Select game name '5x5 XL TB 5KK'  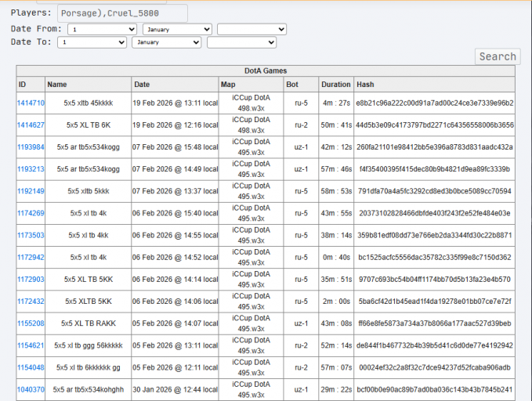coord(89,280)
